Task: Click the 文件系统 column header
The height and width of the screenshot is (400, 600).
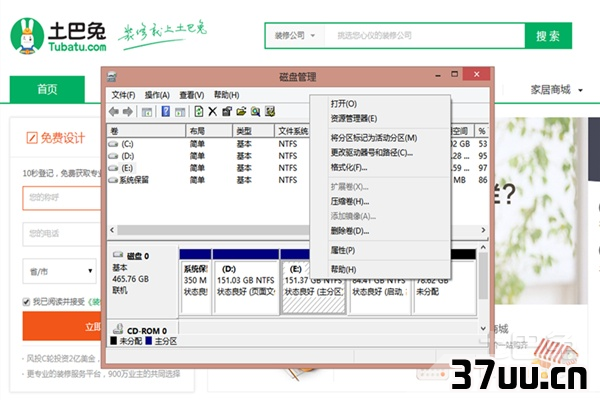Action: (292, 131)
